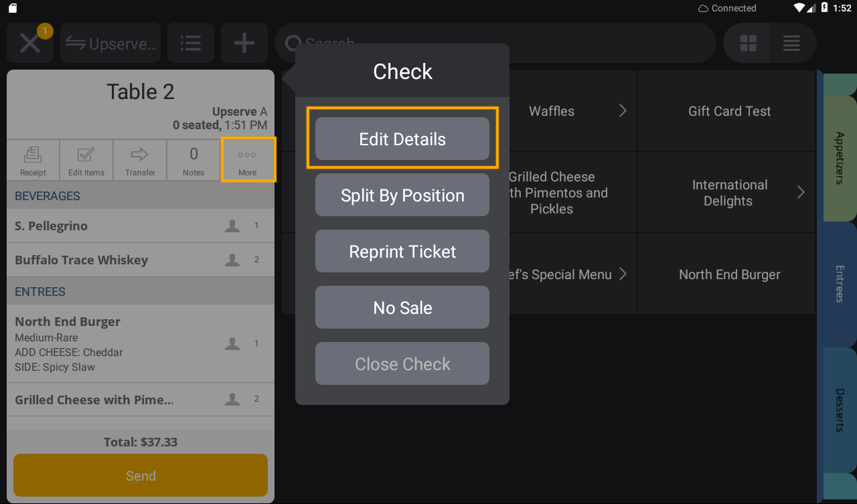Choose No Sale option
This screenshot has width=857, height=504.
click(x=402, y=307)
